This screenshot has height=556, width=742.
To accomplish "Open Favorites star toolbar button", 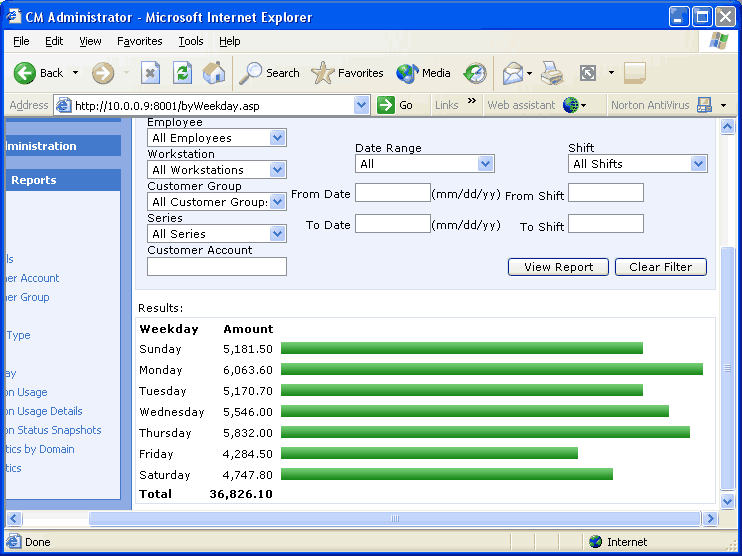I will (x=347, y=73).
